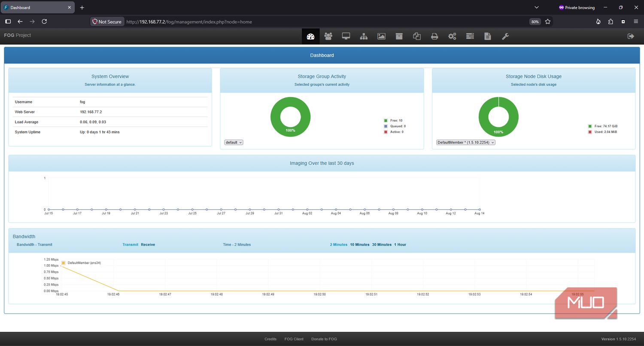Open the browser hamburger menu
The image size is (644, 346).
point(636,21)
